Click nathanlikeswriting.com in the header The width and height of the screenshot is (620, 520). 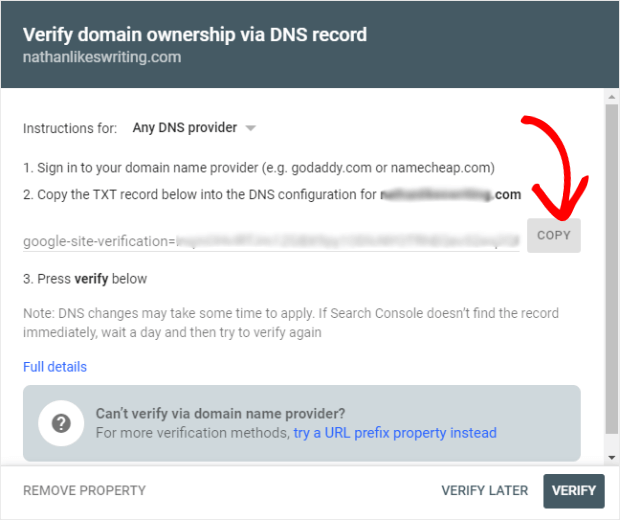(102, 57)
